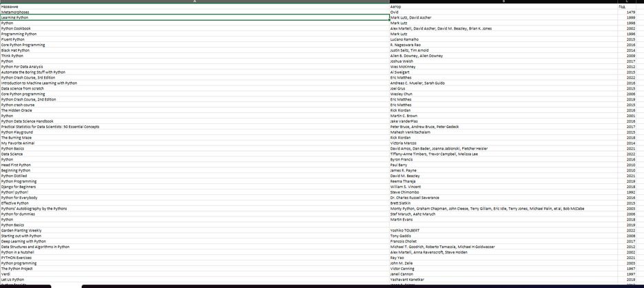Viewport: 644px width, 288px height.
Task: Select the 'Let Us Python' cell
Action: pos(195,279)
